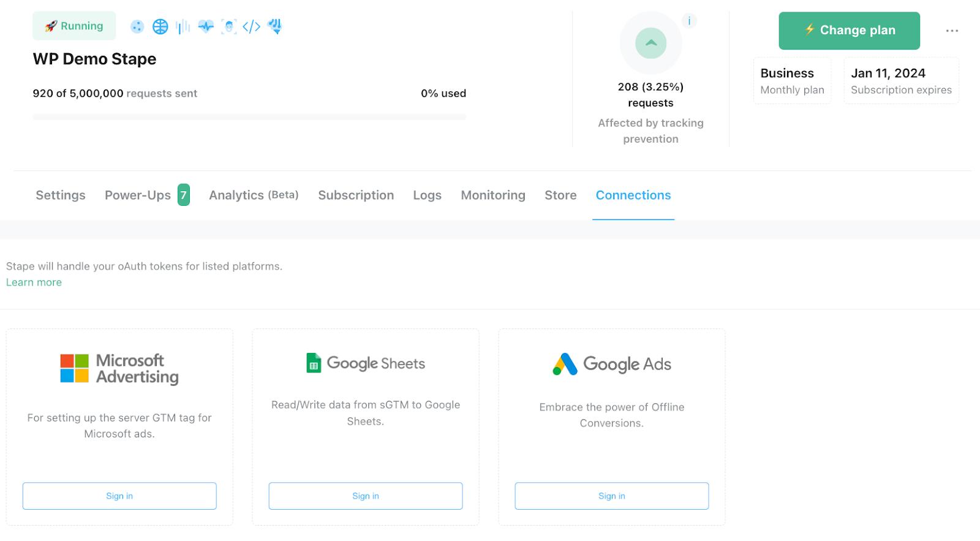Viewport: 980px width, 541px height.
Task: Select the Connections tab
Action: (633, 195)
